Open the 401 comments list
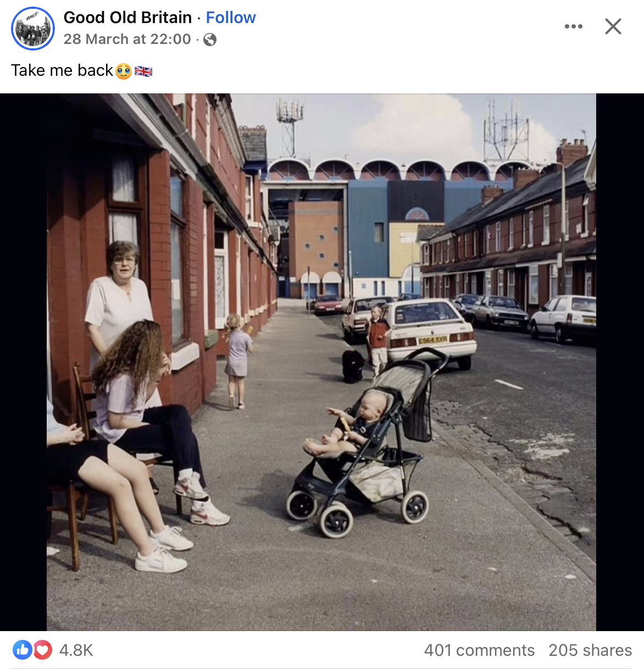This screenshot has width=644, height=669. (x=479, y=650)
